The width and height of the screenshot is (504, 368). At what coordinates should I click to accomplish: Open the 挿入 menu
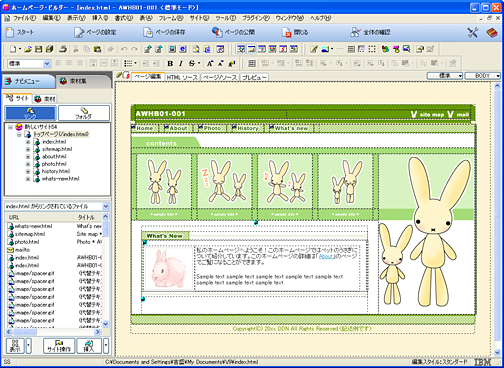click(100, 18)
